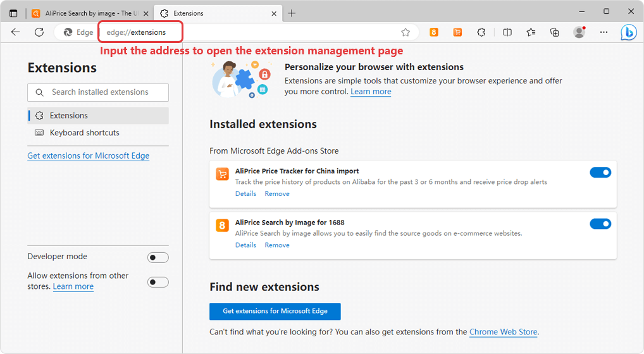644x354 pixels.
Task: Enable the Developer mode toggle
Action: pos(158,257)
